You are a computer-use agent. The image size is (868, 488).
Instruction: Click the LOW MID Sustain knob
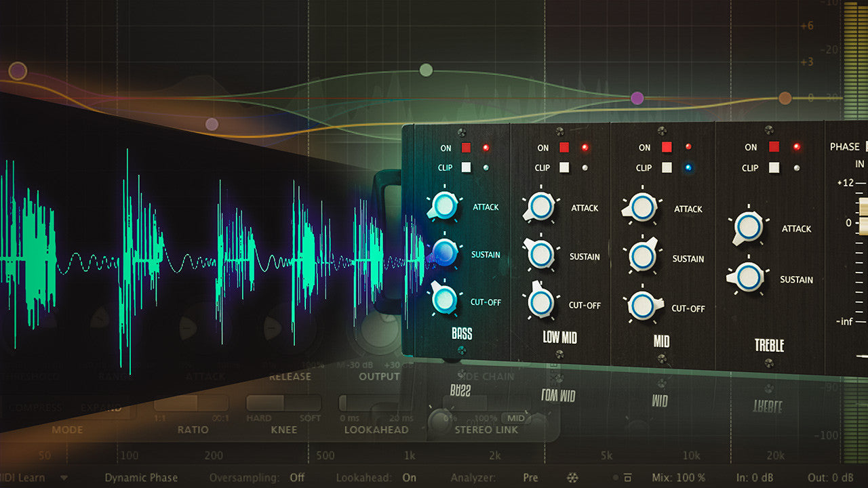540,253
